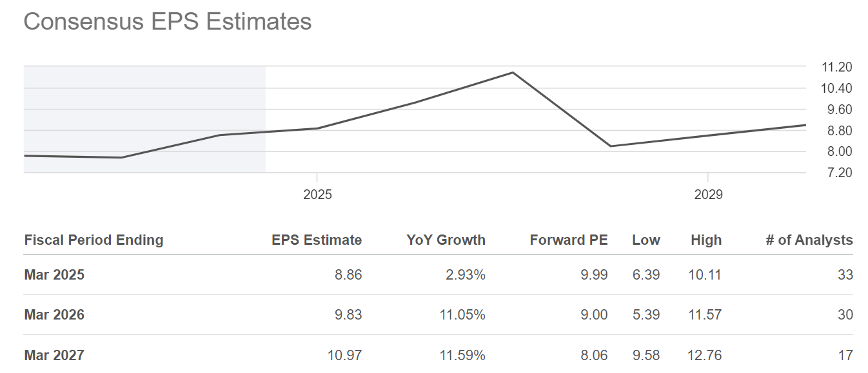The height and width of the screenshot is (373, 868).
Task: Click the Forward PE column header
Action: (568, 240)
